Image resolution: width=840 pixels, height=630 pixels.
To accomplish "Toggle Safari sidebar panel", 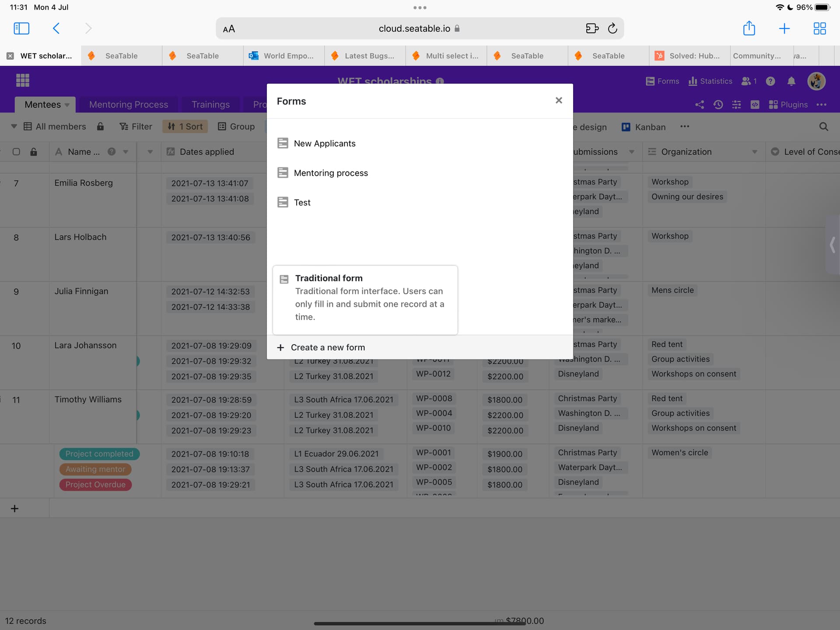I will pyautogui.click(x=21, y=28).
